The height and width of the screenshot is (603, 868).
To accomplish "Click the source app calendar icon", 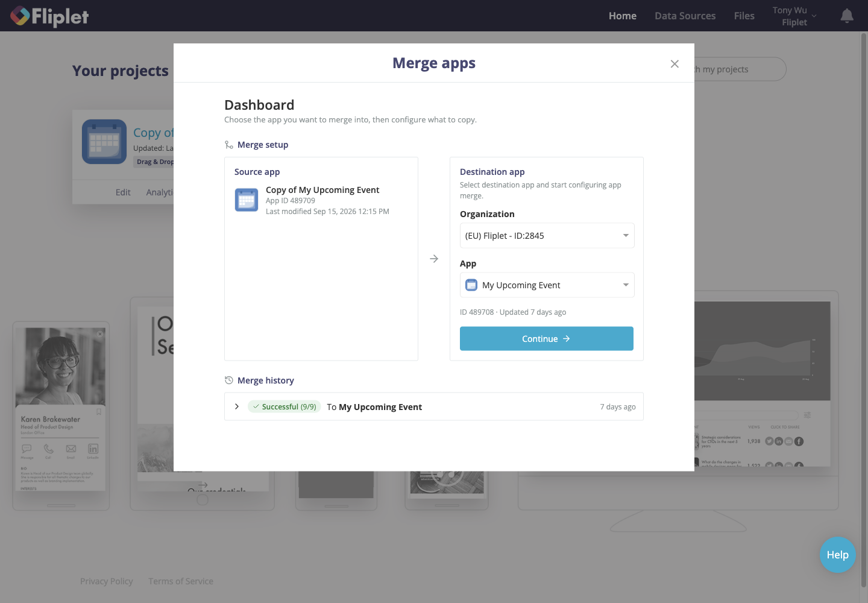I will coord(247,200).
